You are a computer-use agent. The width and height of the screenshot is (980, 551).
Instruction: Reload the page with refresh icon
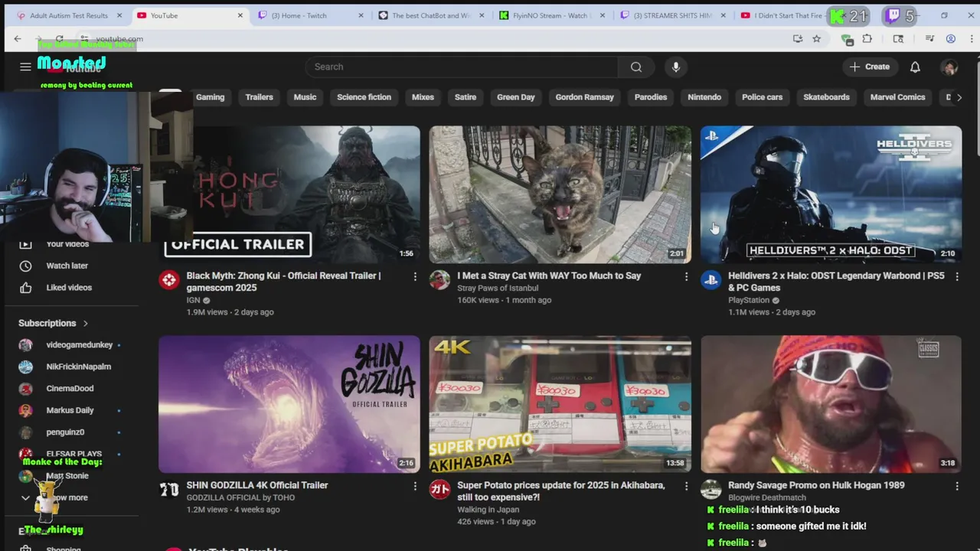tap(59, 39)
